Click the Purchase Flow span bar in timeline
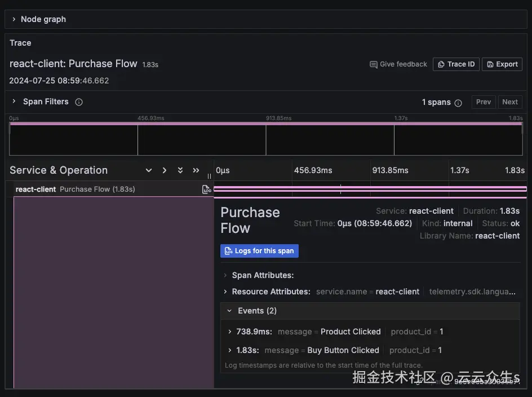532x397 pixels. (x=370, y=189)
